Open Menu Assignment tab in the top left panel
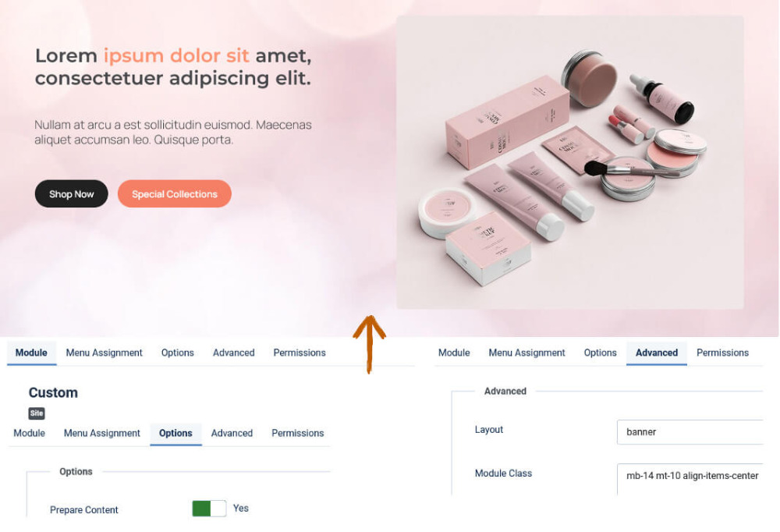 [x=104, y=353]
